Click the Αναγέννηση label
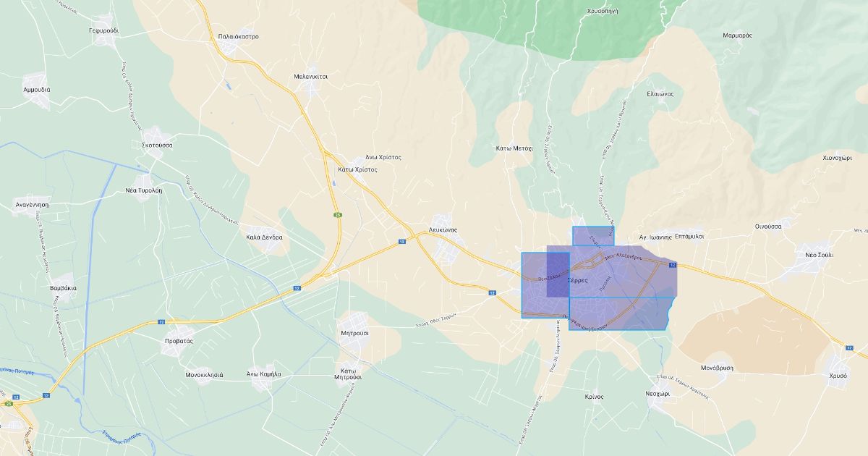Screen dimensions: 868x456 [32, 205]
